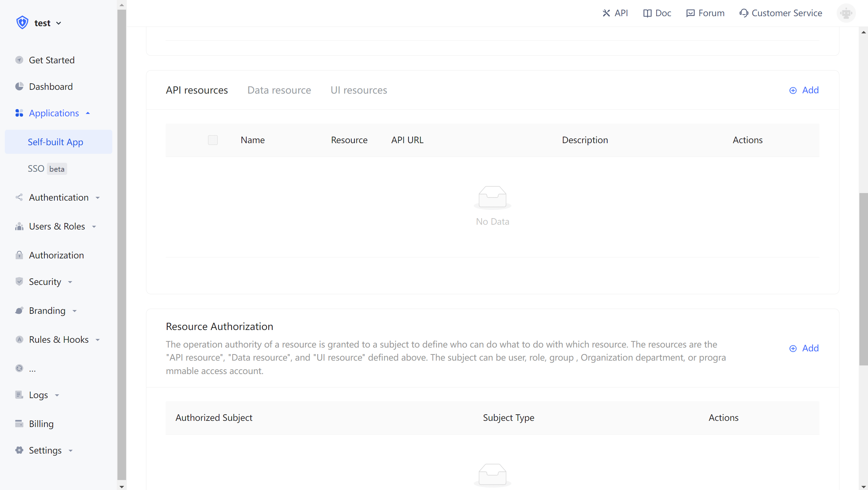Switch to the Data resource tab
Screen dimensions: 868x490
tap(279, 90)
